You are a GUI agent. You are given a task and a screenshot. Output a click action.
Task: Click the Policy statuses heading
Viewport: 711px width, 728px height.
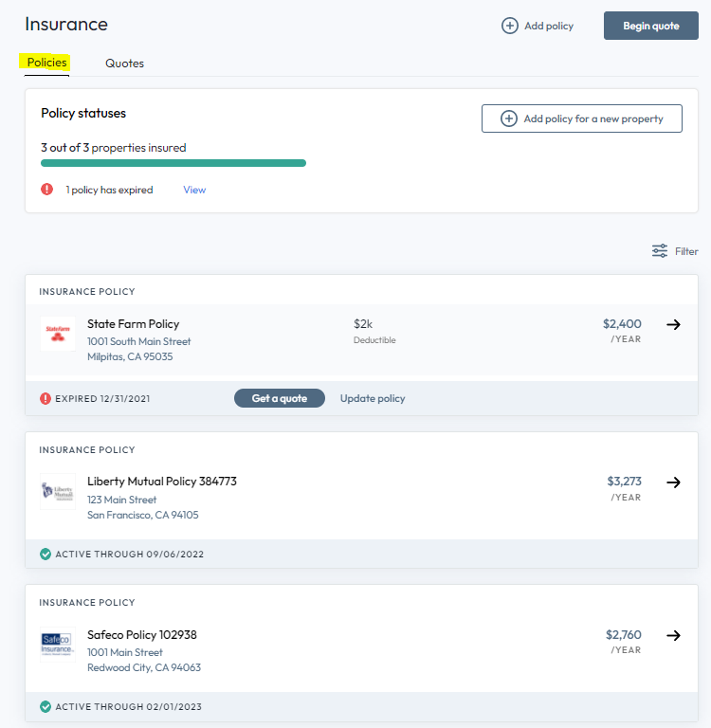point(83,114)
